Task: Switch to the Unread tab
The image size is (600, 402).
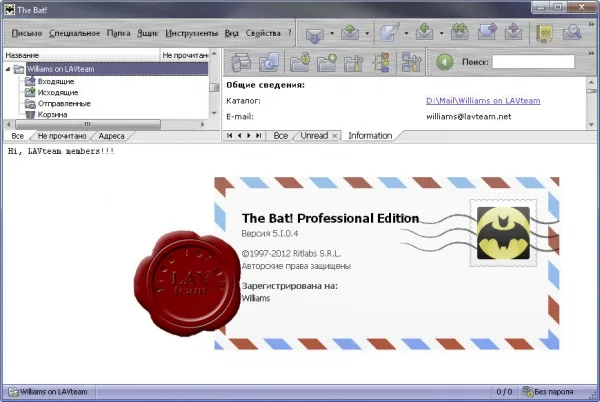Action: (x=314, y=135)
